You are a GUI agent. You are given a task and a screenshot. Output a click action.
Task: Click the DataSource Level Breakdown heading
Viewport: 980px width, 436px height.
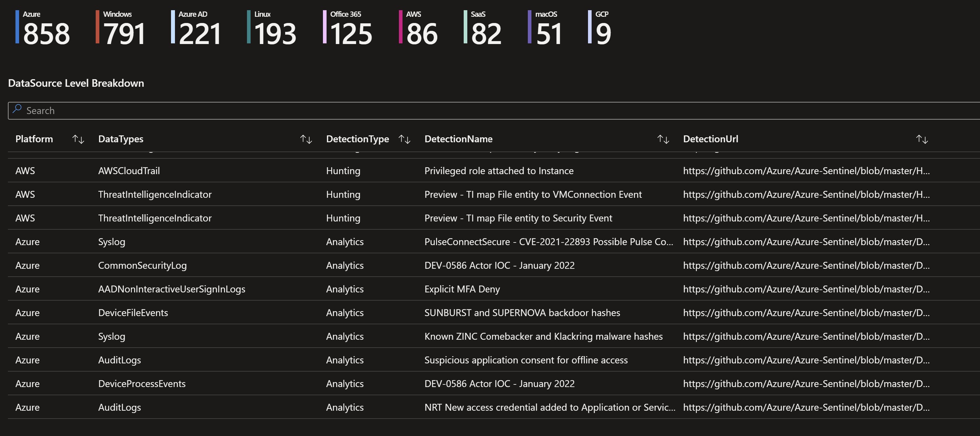tap(76, 83)
